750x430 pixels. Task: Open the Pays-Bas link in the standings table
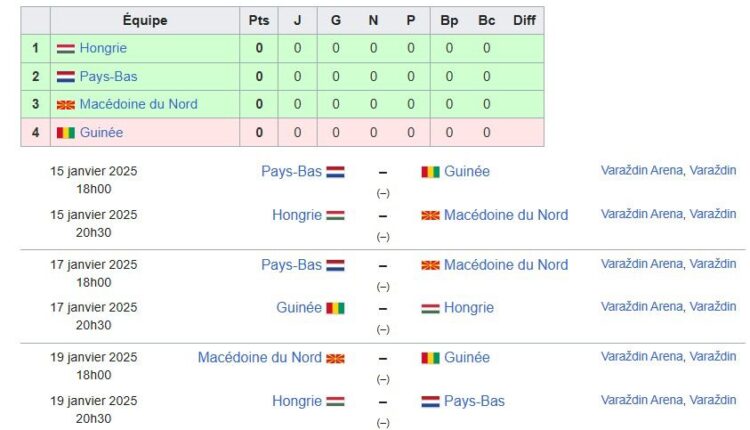(108, 76)
